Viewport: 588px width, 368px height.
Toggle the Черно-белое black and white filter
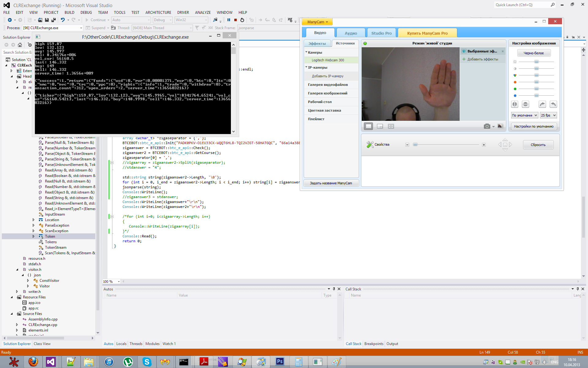[534, 53]
